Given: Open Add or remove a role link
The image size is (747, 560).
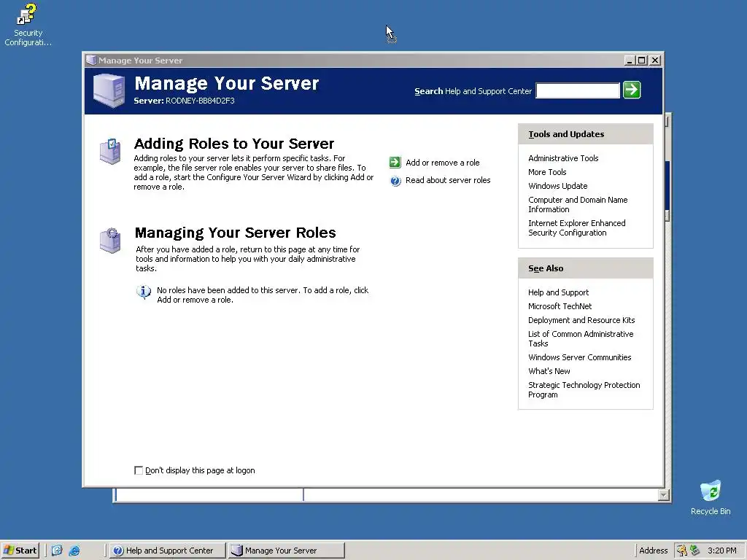Looking at the screenshot, I should (x=443, y=163).
